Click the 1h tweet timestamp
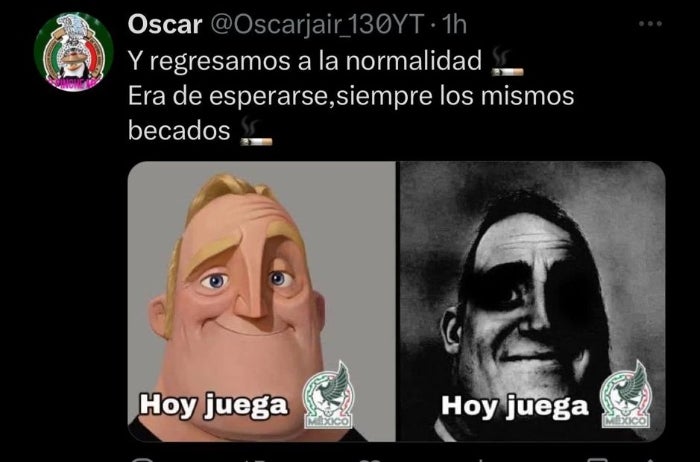Screen dimensions: 700x462 coord(454,25)
